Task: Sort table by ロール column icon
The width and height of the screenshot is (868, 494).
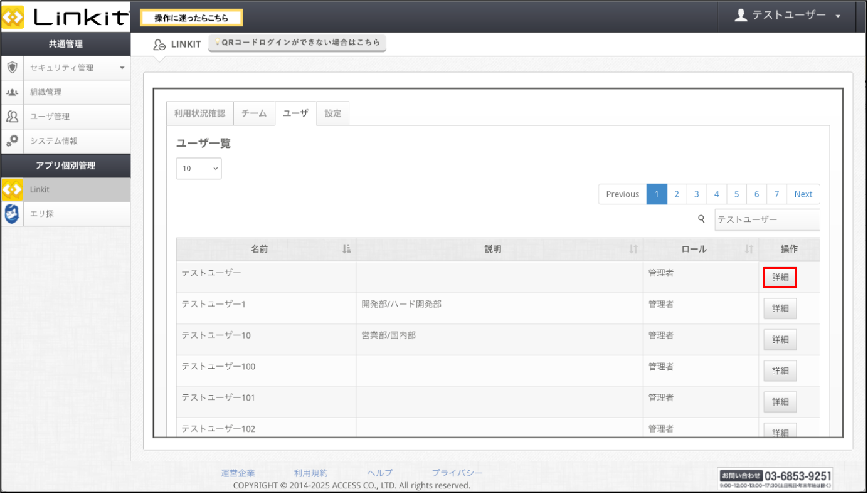Action: (749, 249)
